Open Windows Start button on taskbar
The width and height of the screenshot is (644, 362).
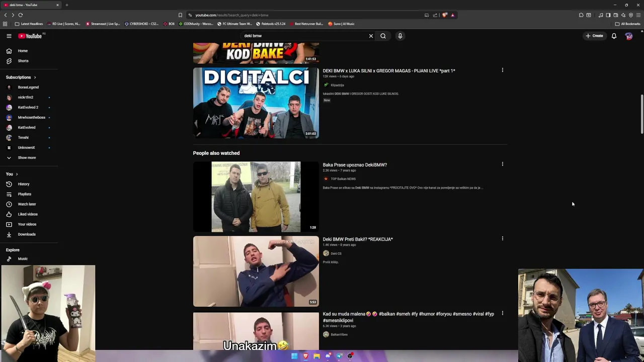[x=294, y=356]
